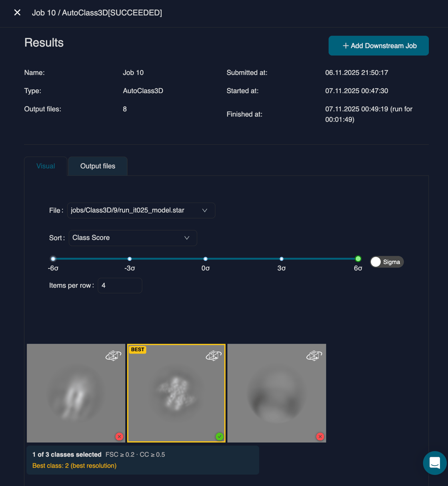
Task: Click the red reject icon on class 3
Action: tap(320, 436)
